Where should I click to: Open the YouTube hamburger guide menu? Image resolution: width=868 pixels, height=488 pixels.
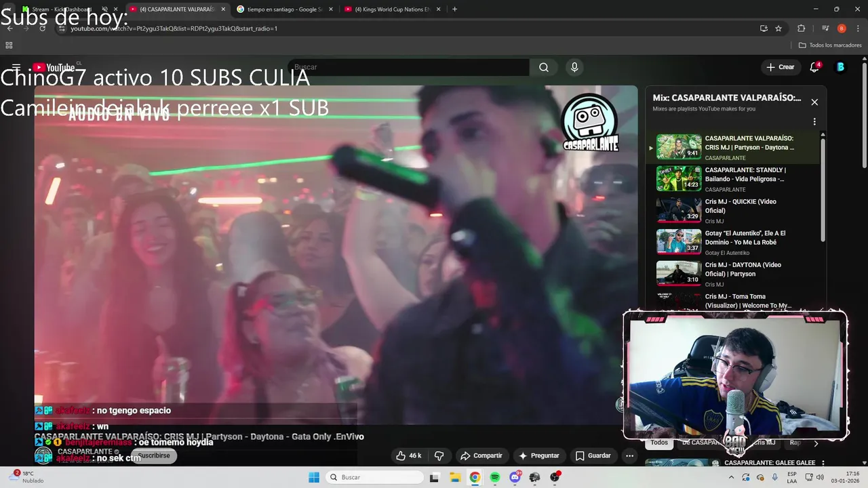point(16,67)
